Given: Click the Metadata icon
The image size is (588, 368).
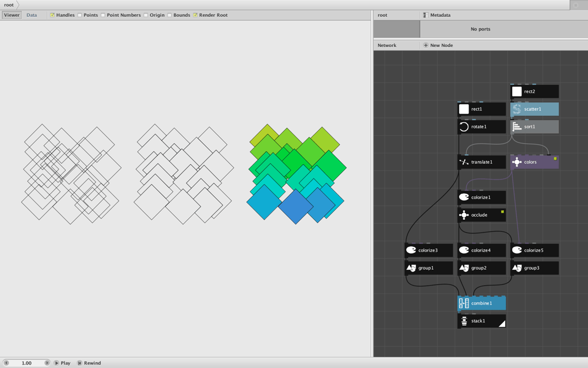Looking at the screenshot, I should tap(426, 15).
